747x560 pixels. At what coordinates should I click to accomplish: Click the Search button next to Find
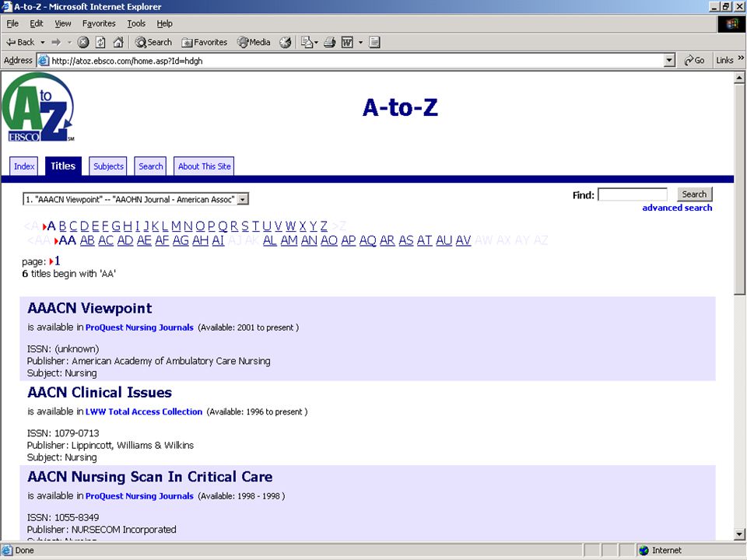point(694,194)
